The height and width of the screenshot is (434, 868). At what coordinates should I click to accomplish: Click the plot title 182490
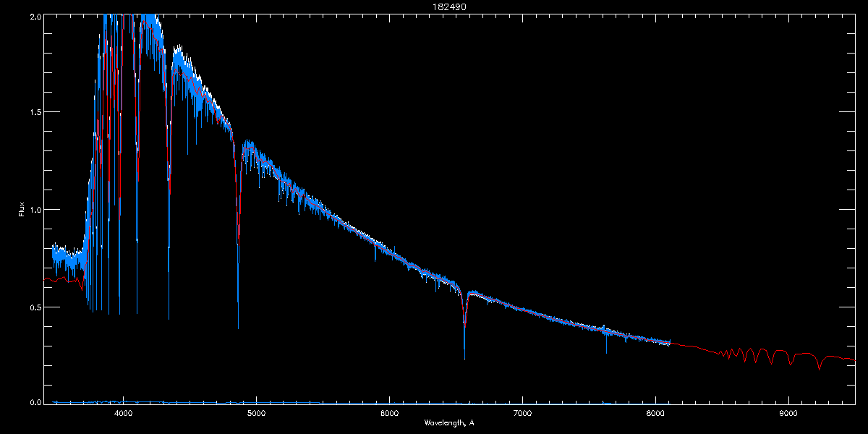[449, 7]
